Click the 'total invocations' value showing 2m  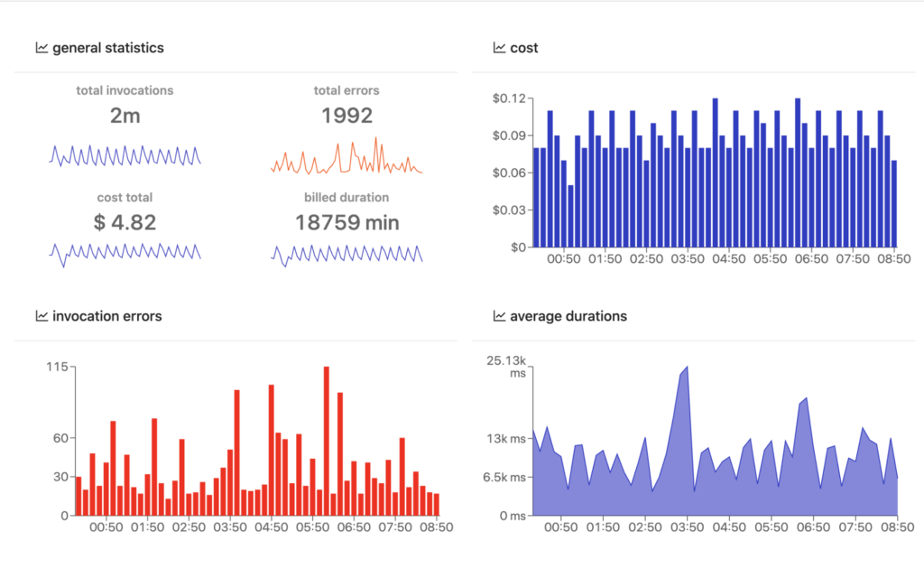click(x=125, y=116)
